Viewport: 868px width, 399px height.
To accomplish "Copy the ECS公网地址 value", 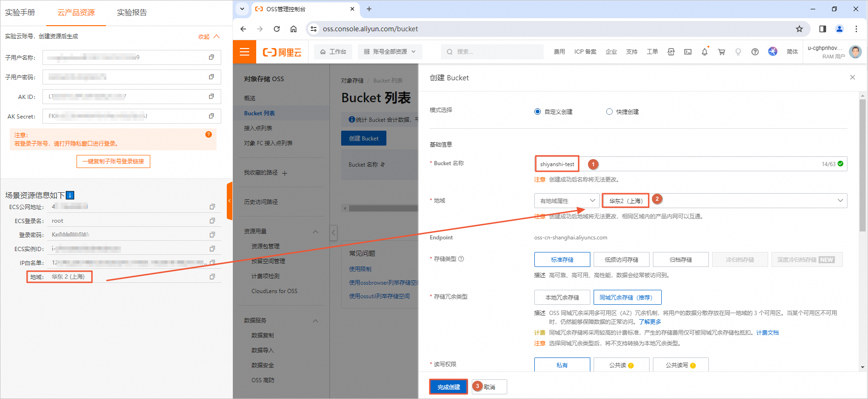I will tap(212, 207).
